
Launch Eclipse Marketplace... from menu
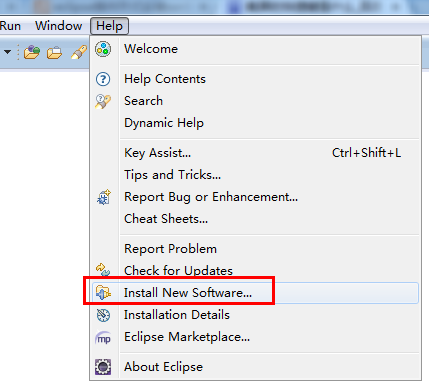click(255, 337)
